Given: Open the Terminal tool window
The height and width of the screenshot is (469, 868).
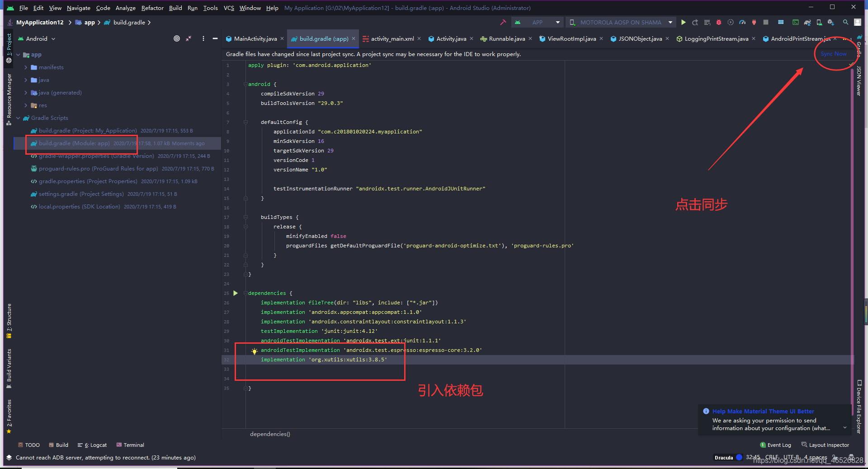Looking at the screenshot, I should (x=130, y=445).
